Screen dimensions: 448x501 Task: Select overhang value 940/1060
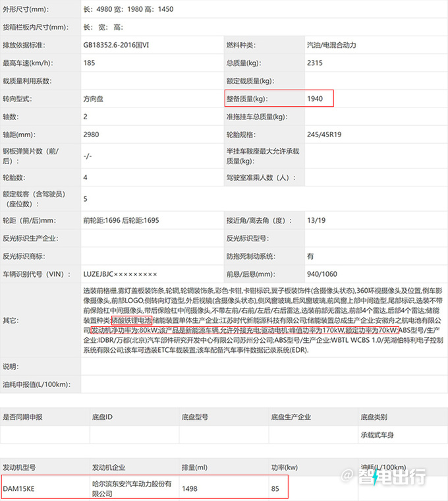[x=322, y=274]
